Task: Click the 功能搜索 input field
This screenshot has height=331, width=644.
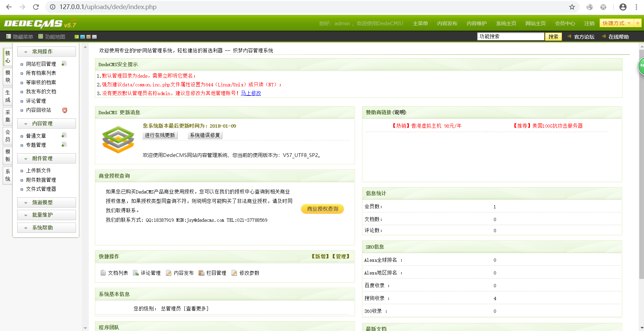Action: coord(510,36)
